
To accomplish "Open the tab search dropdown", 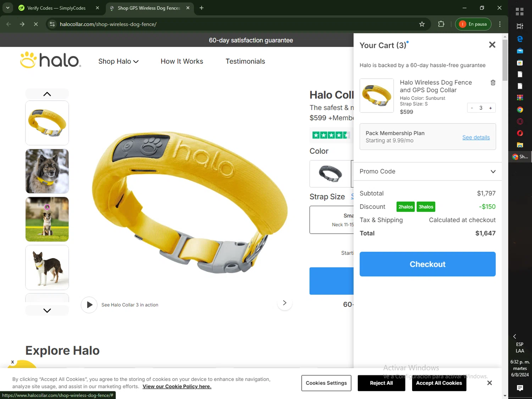I will coord(7,8).
